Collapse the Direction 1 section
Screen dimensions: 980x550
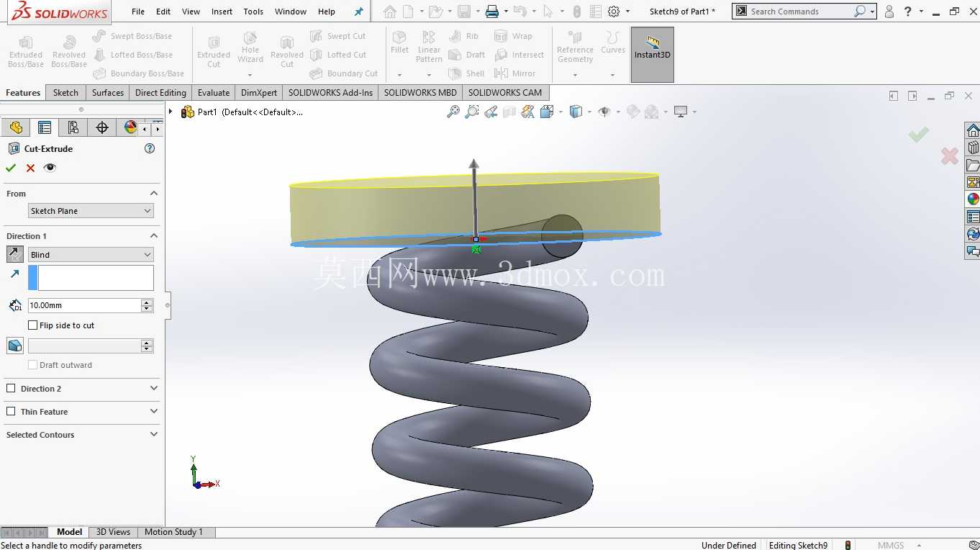pyautogui.click(x=153, y=236)
